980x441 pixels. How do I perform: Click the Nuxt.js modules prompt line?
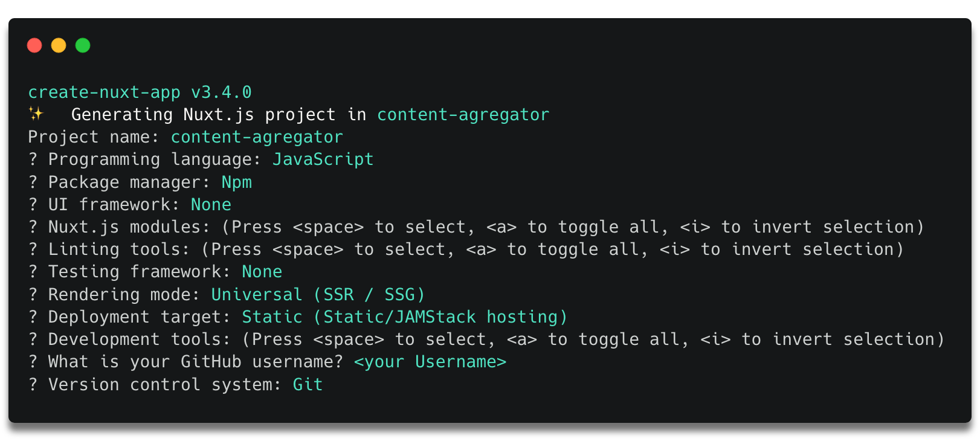pos(476,227)
